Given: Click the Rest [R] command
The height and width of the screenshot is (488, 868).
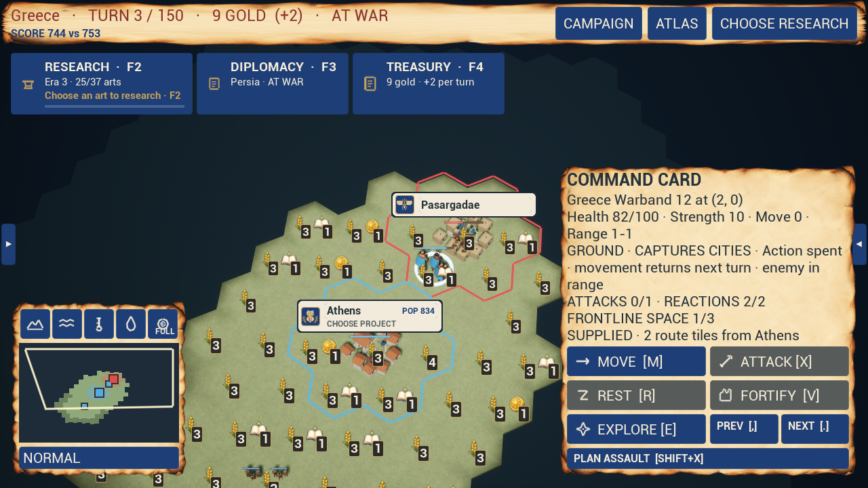Looking at the screenshot, I should click(x=636, y=395).
